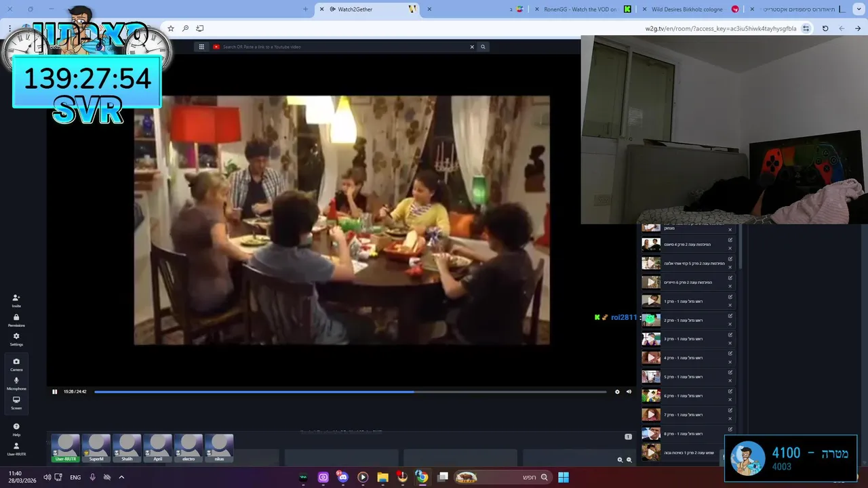This screenshot has width=868, height=488.
Task: Seek along the video progress bar
Action: pyautogui.click(x=351, y=392)
